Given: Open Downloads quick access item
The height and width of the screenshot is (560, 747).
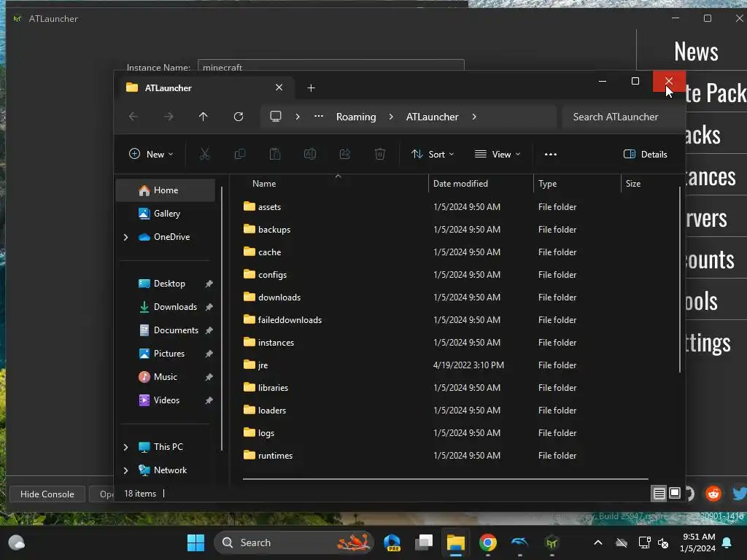Looking at the screenshot, I should click(x=166, y=307).
